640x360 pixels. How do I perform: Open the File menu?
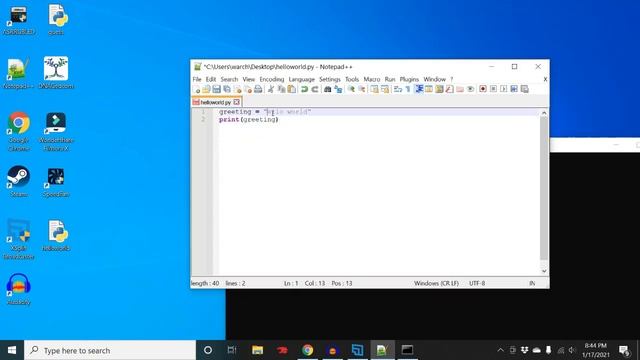click(197, 79)
